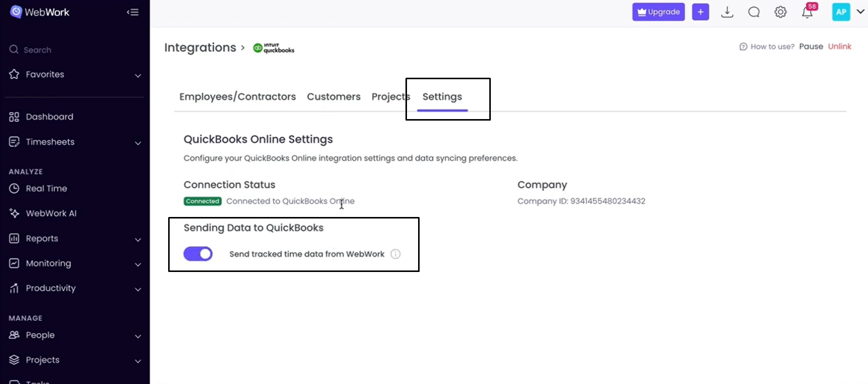Image resolution: width=868 pixels, height=384 pixels.
Task: Click the download icon in top bar
Action: pos(727,12)
